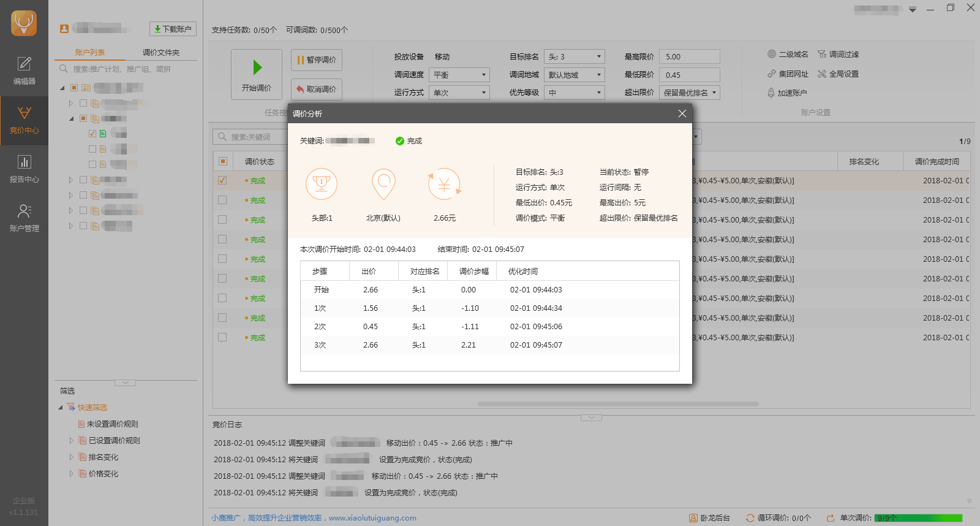Click the 快速筛选 funnel icon
The width and height of the screenshot is (980, 526).
(x=71, y=408)
